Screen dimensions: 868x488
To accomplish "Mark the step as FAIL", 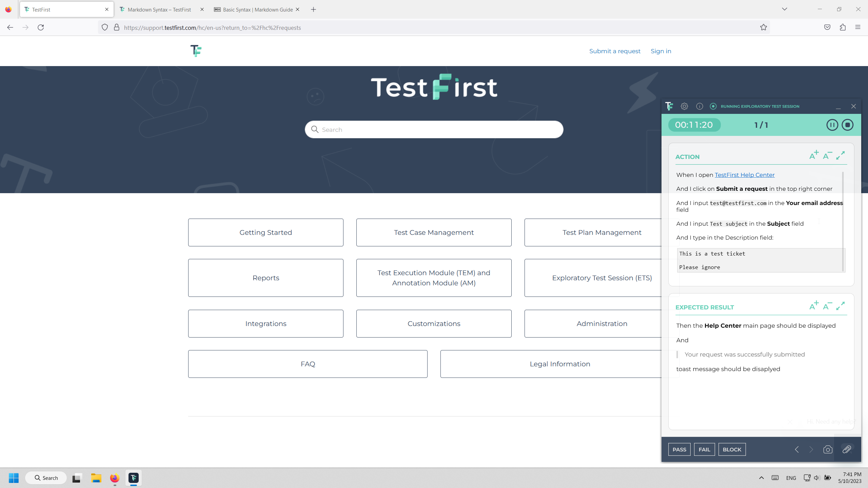I will point(704,449).
